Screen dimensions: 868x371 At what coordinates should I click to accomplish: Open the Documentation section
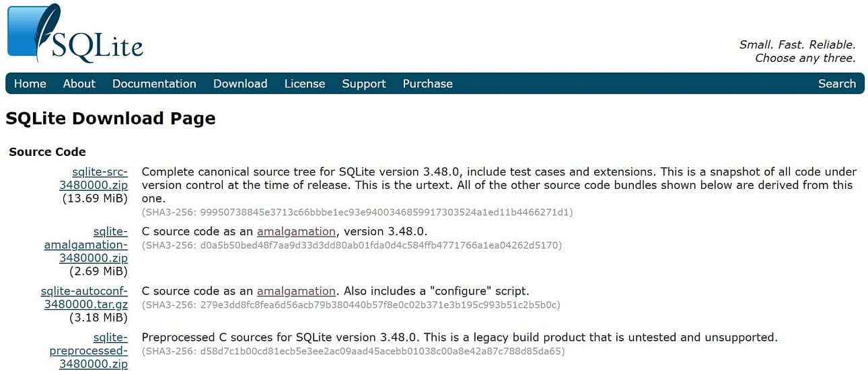pyautogui.click(x=154, y=84)
